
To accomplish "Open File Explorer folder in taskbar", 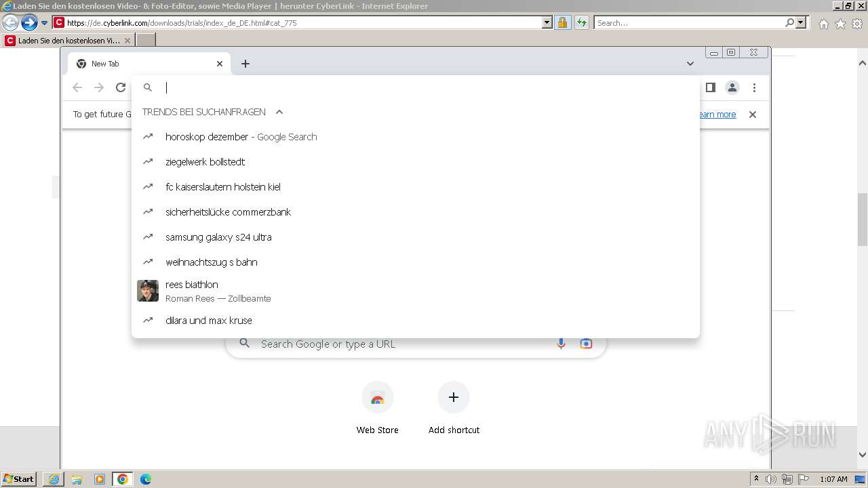I will click(77, 479).
